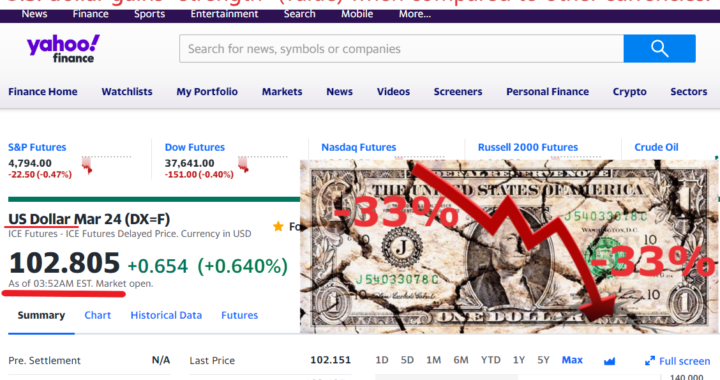Expand the More... menu in the top bar

[x=415, y=14]
